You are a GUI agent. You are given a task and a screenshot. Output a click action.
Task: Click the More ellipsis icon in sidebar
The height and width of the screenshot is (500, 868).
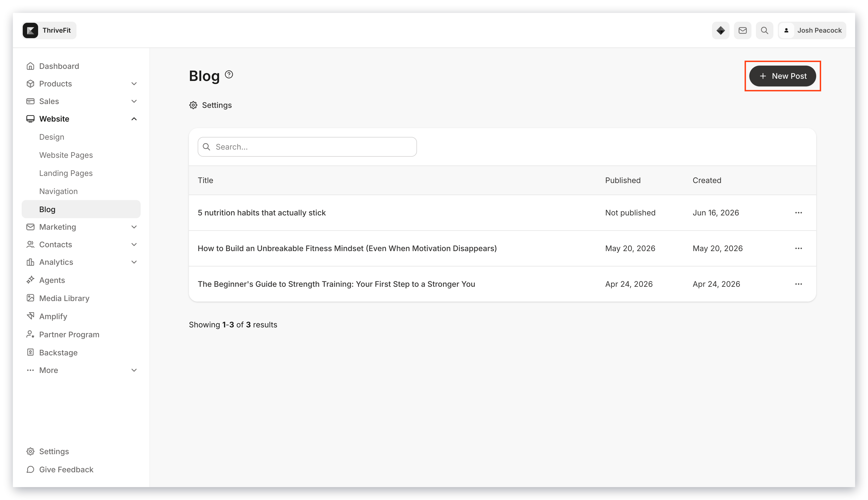point(30,370)
